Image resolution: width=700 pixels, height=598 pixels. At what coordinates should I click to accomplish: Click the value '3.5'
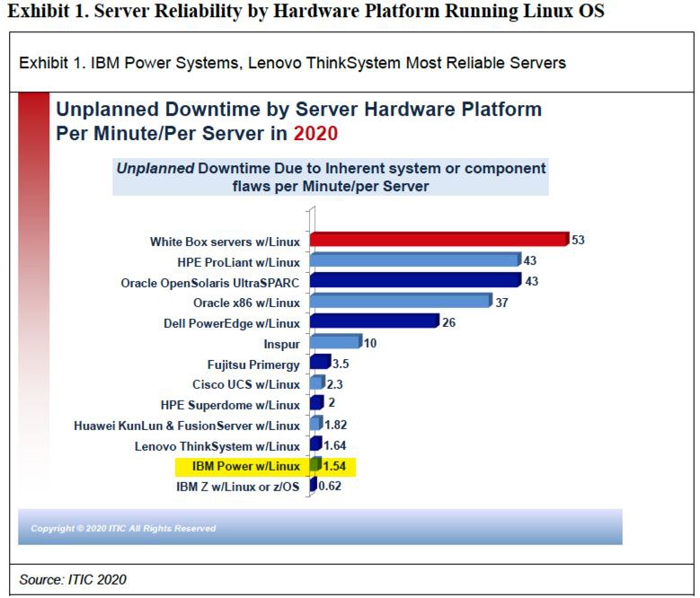point(341,364)
